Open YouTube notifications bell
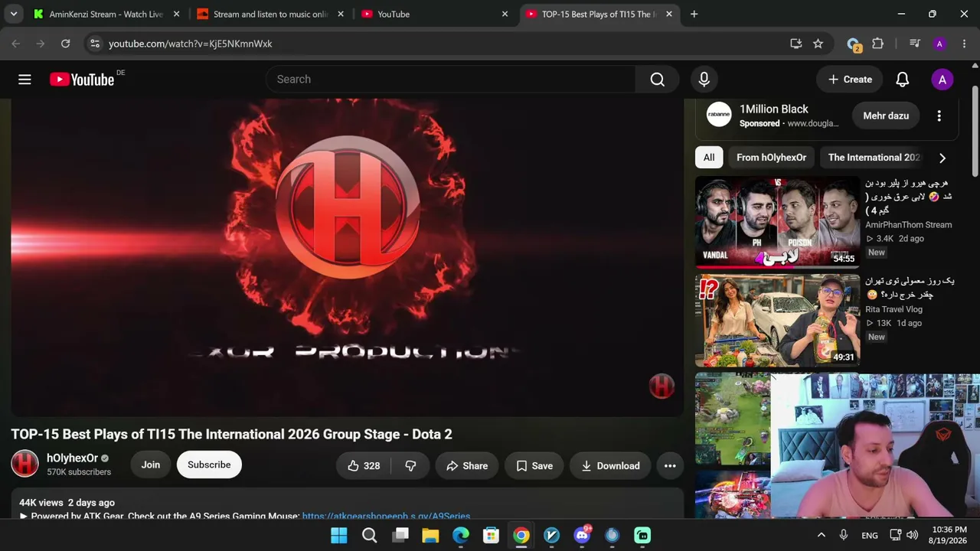980x551 pixels. (x=903, y=80)
